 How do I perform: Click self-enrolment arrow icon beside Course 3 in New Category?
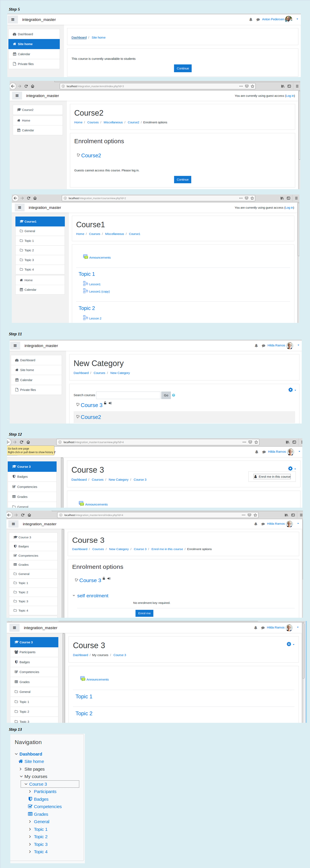(x=110, y=403)
